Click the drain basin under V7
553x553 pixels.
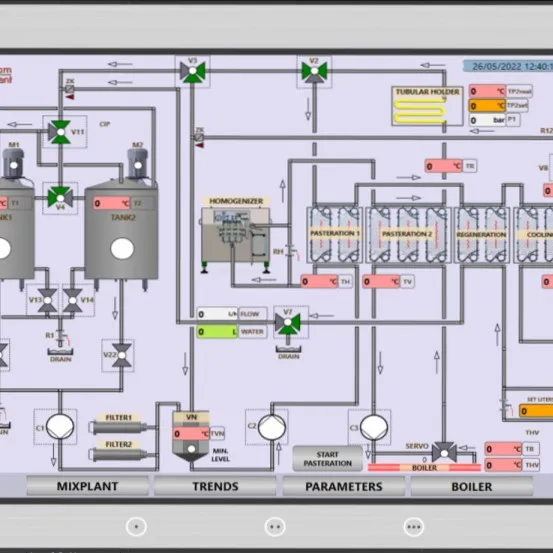tap(288, 350)
